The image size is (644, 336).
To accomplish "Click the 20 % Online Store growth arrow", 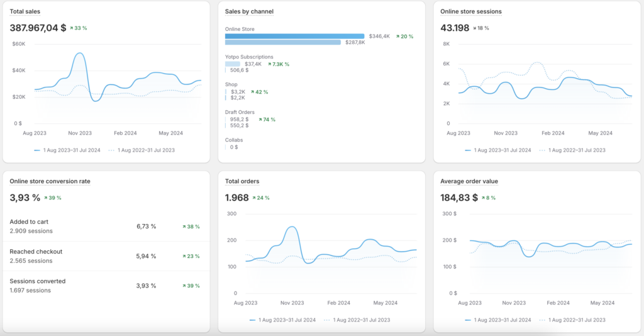I will (397, 36).
